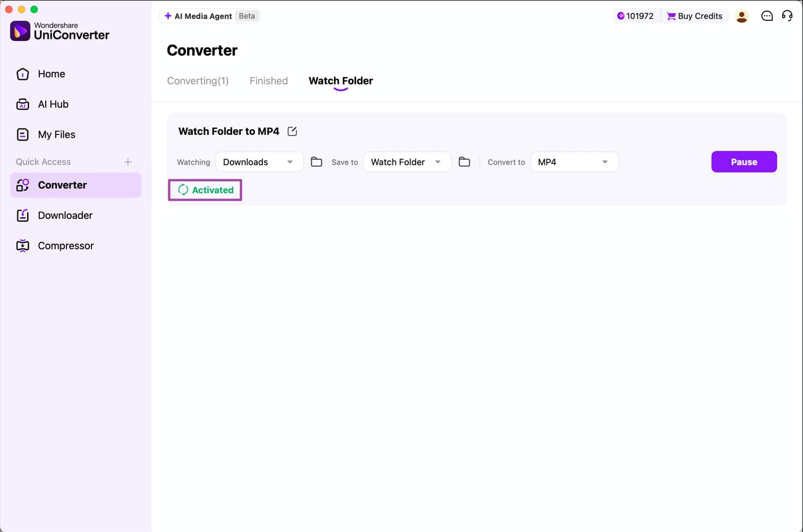
Task: Open the feedback chat bubble icon
Action: point(767,16)
